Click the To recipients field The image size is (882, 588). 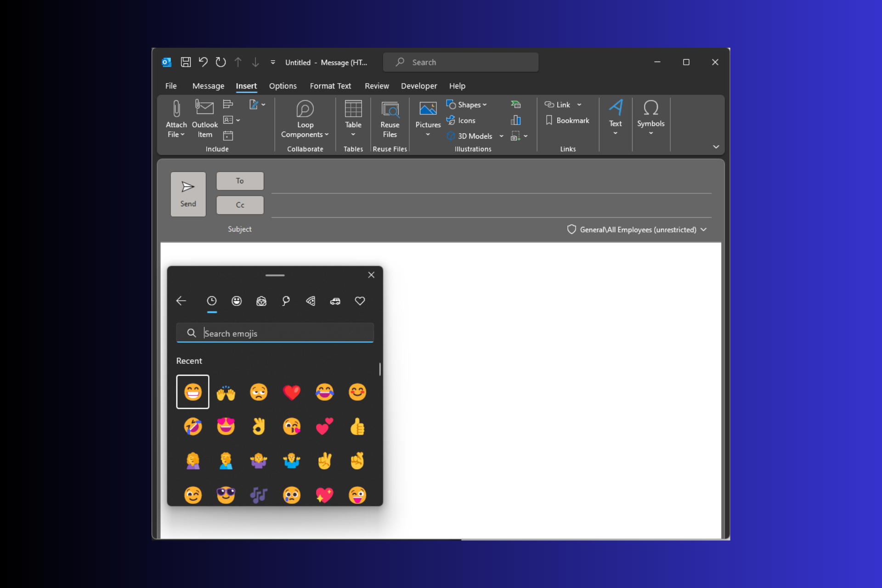pyautogui.click(x=491, y=183)
